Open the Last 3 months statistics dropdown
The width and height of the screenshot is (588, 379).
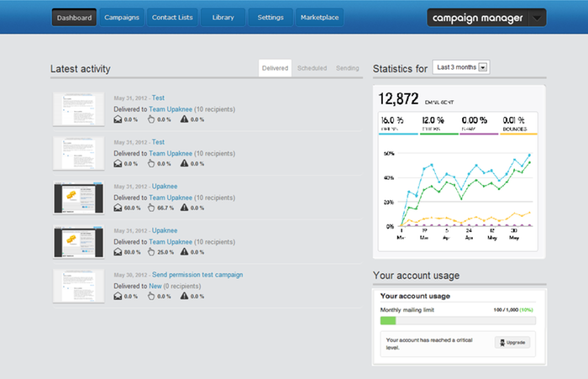[461, 67]
